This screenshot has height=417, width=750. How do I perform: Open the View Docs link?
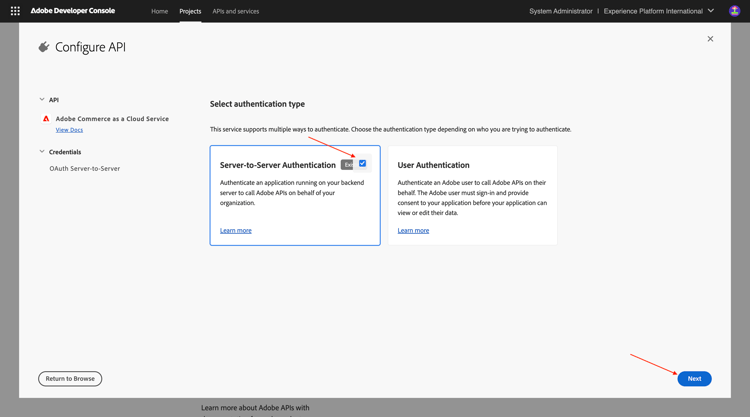point(69,130)
